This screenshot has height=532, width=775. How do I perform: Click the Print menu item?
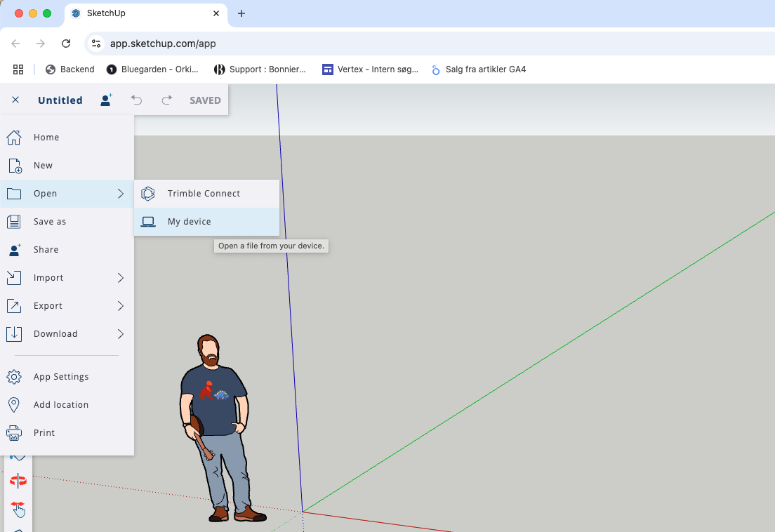(44, 433)
